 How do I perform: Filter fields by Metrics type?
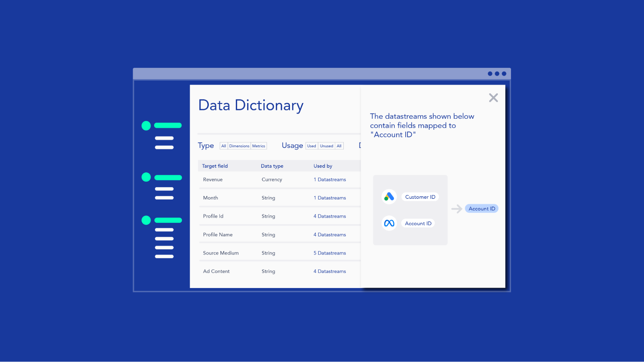[259, 146]
